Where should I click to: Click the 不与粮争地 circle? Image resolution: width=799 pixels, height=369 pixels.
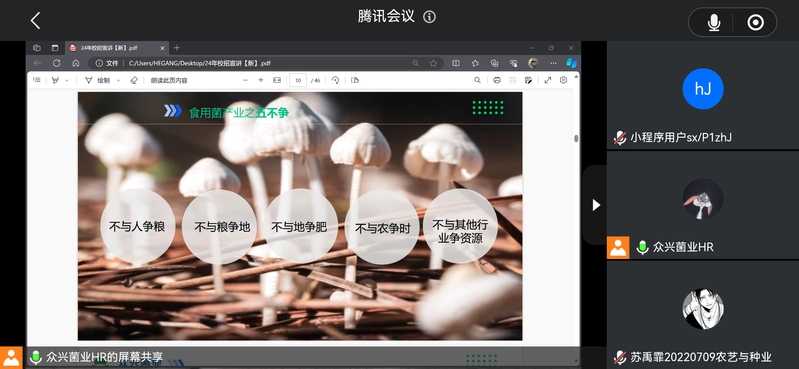pyautogui.click(x=220, y=227)
